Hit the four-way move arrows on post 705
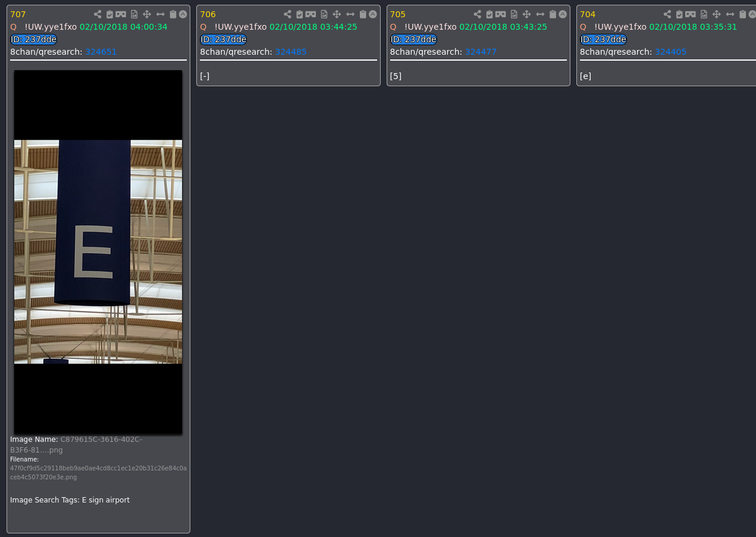The image size is (756, 537). coord(526,14)
